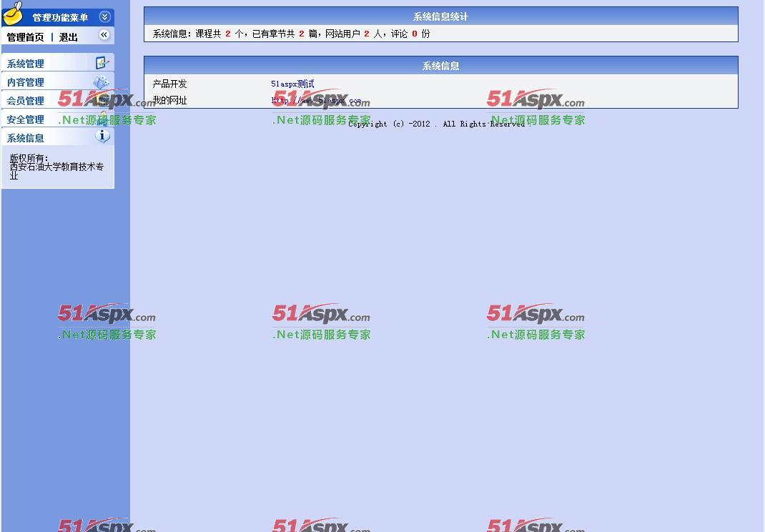
Task: Click the Copyright All Rights Reserved footer text
Action: (439, 124)
